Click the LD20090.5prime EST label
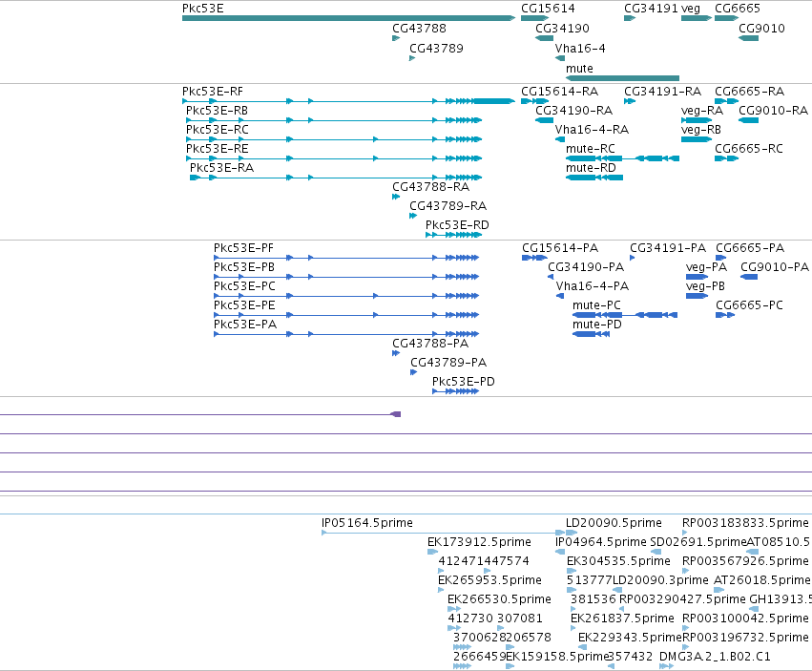Viewport: 812px width, 671px height. [x=614, y=523]
